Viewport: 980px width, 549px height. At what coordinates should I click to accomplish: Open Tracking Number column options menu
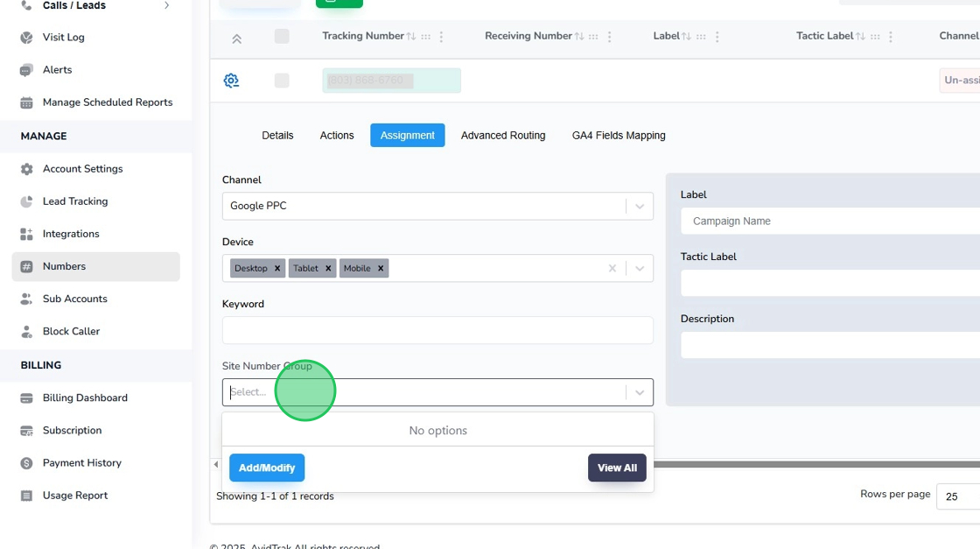[x=441, y=37]
